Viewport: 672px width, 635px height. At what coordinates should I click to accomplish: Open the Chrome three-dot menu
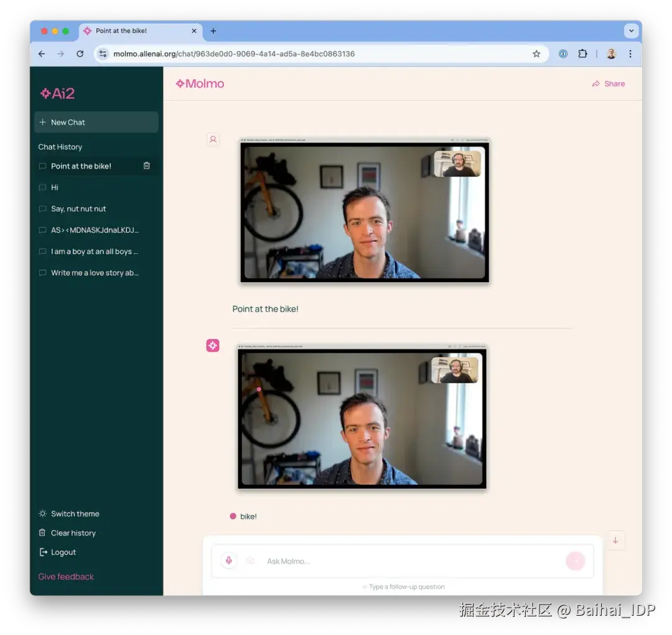pos(630,54)
